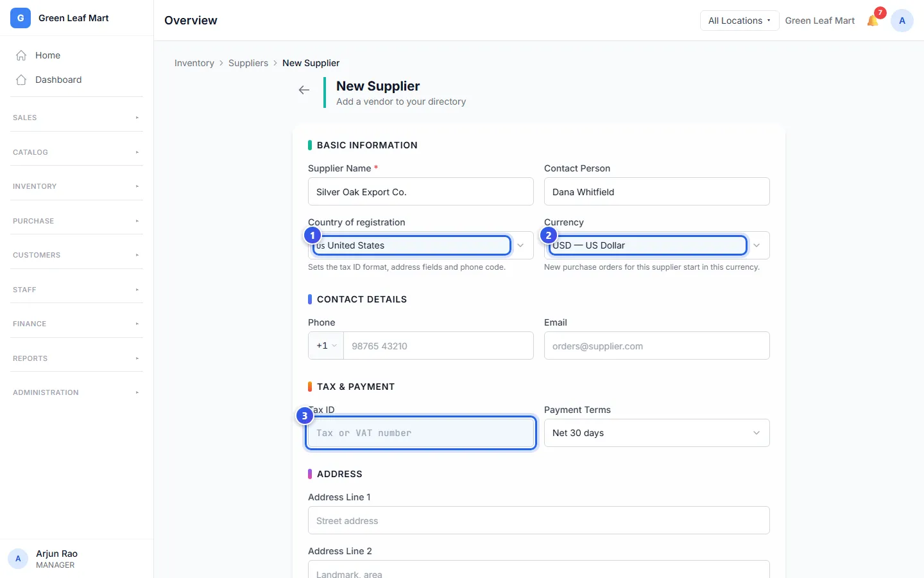Open the Country of registration dropdown
924x578 pixels.
421,245
